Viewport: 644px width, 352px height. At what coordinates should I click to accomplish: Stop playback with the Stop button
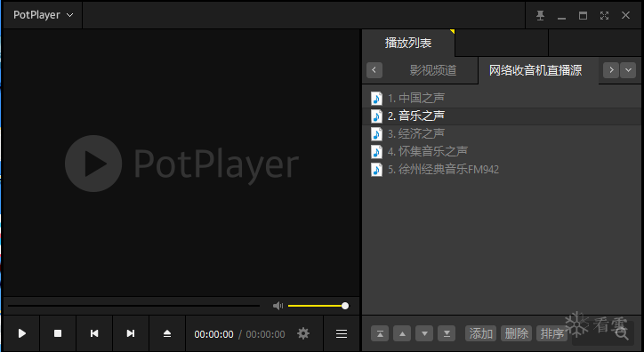tap(58, 333)
